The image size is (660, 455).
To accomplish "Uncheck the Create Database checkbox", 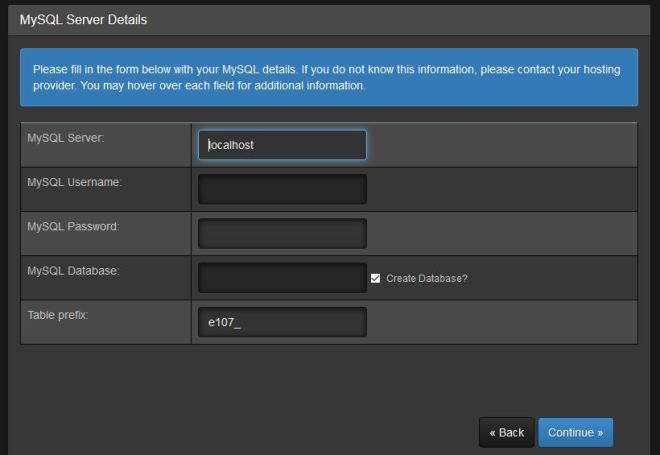I will (375, 278).
